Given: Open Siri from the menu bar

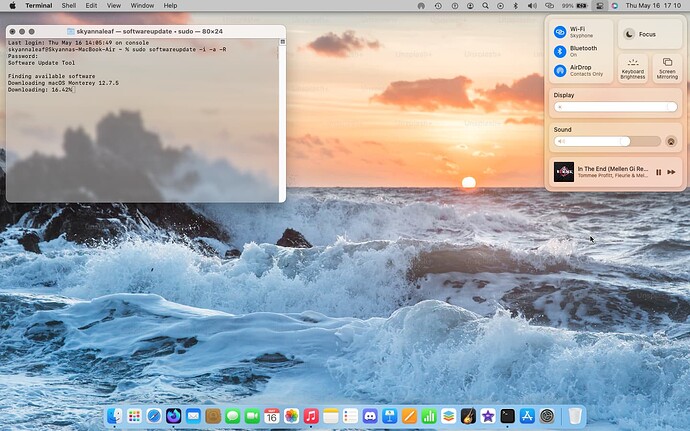Looking at the screenshot, I should [x=615, y=6].
